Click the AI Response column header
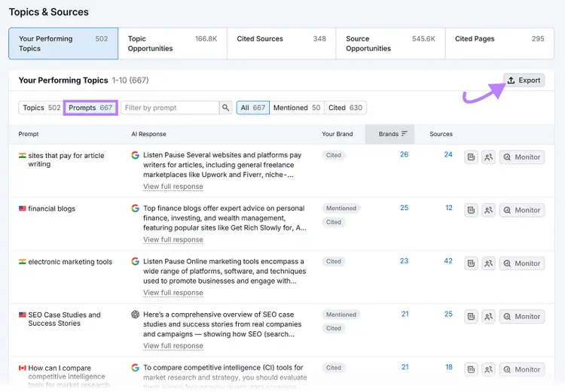The height and width of the screenshot is (392, 565). (149, 134)
